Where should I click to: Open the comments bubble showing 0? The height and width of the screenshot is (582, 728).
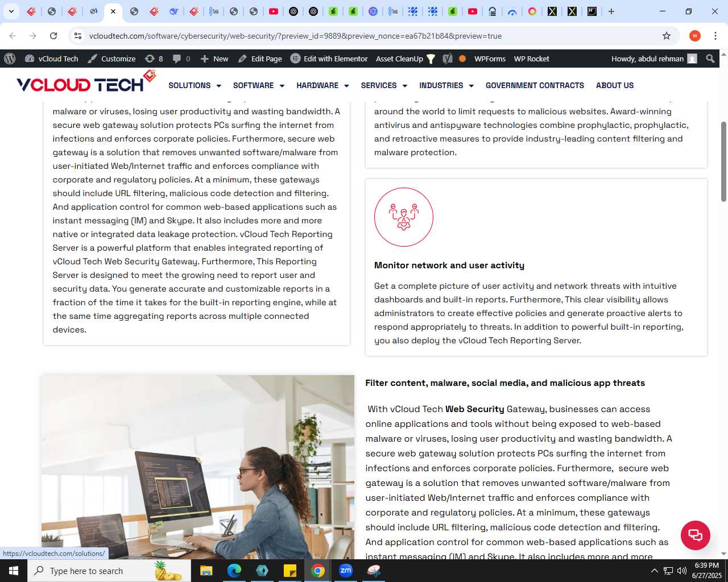(x=181, y=59)
